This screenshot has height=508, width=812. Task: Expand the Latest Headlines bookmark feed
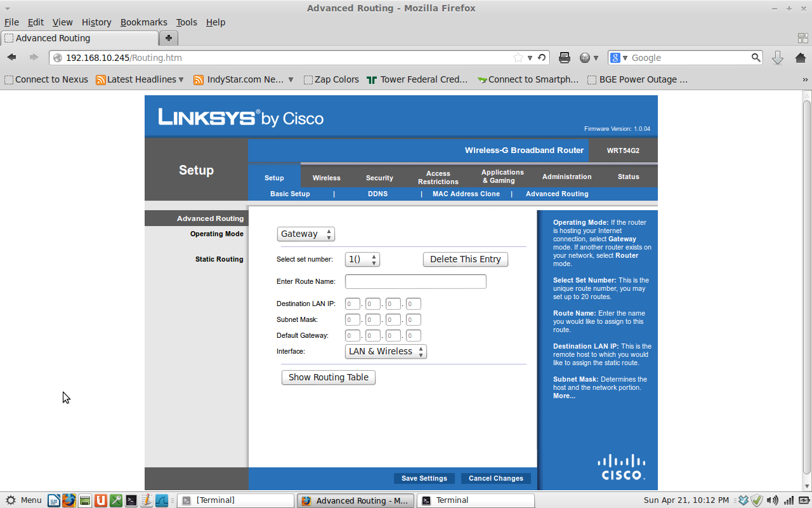pos(181,80)
